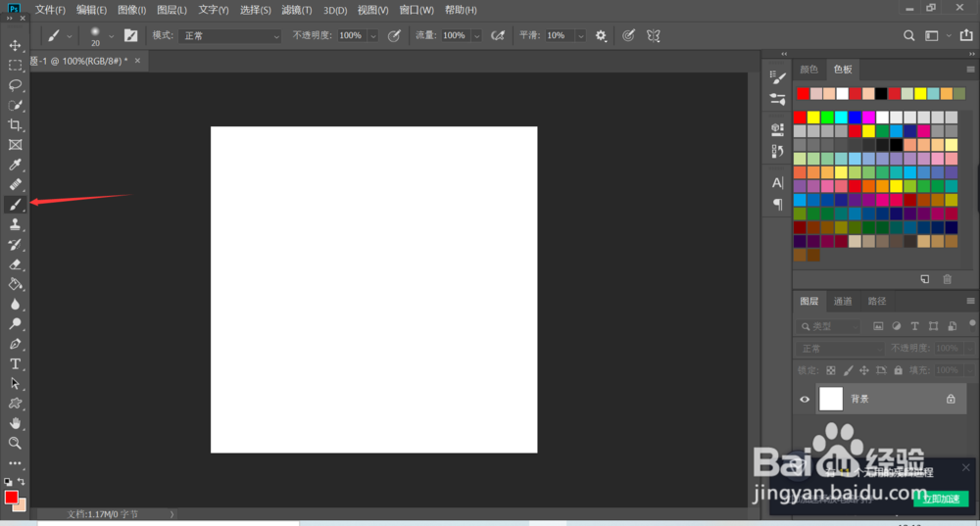Select the Hand tool
Screen dimensions: 980x526
click(15, 423)
